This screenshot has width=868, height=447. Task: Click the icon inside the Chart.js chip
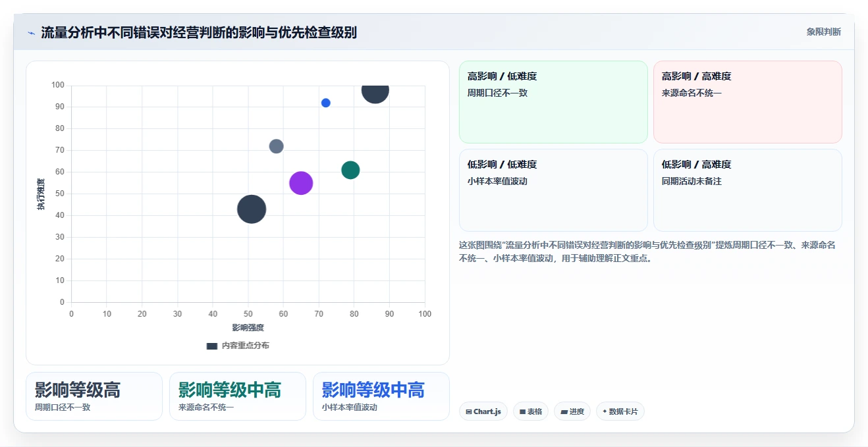[469, 412]
